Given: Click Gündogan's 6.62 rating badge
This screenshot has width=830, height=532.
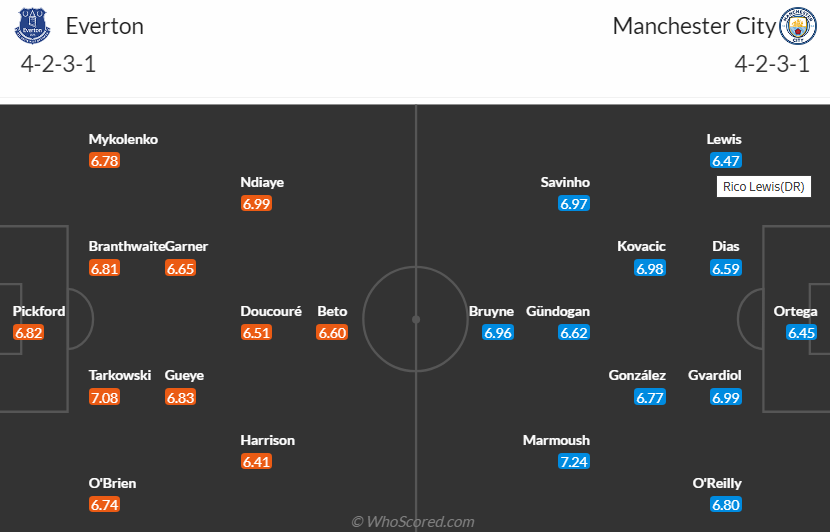Looking at the screenshot, I should pos(574,333).
